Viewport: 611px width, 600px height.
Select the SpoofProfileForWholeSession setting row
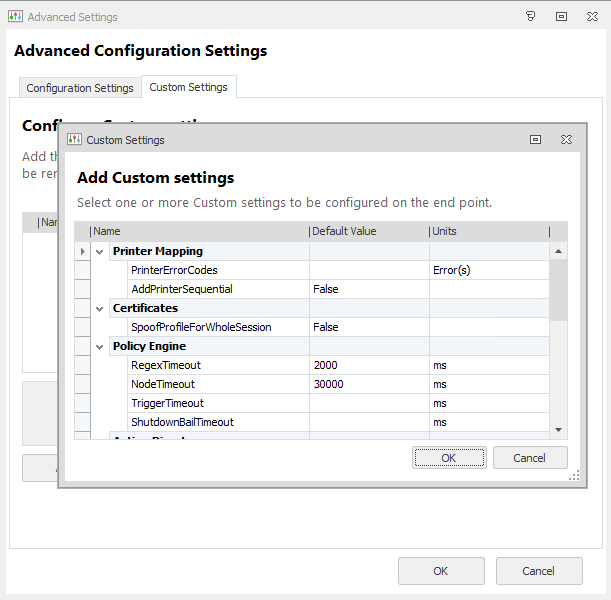click(201, 327)
